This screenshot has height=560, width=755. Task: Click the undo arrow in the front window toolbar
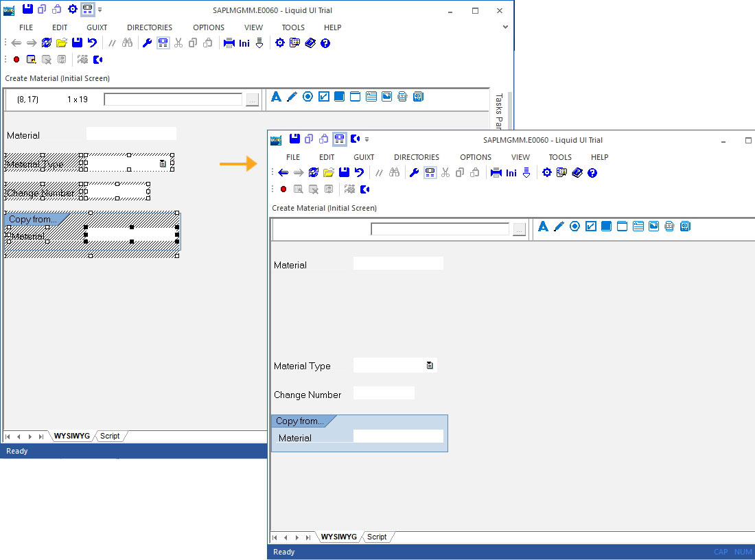(x=359, y=172)
